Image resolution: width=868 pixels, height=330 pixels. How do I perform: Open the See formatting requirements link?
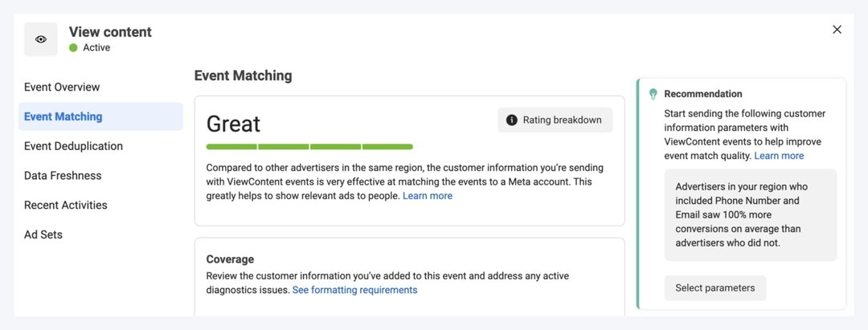pos(354,290)
